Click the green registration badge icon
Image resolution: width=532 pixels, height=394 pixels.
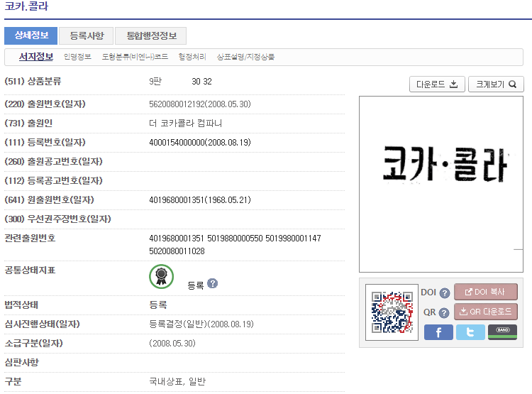point(162,277)
